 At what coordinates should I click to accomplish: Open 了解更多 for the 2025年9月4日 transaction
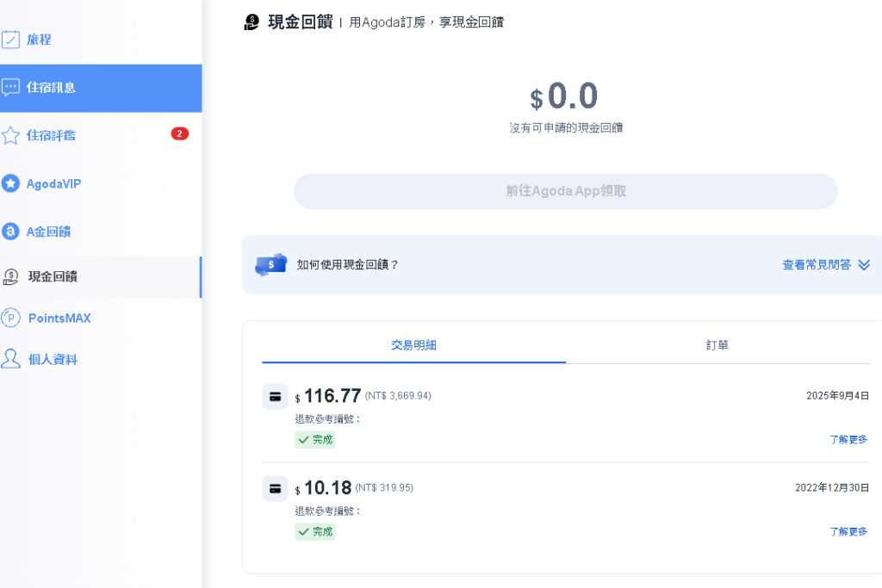click(848, 440)
